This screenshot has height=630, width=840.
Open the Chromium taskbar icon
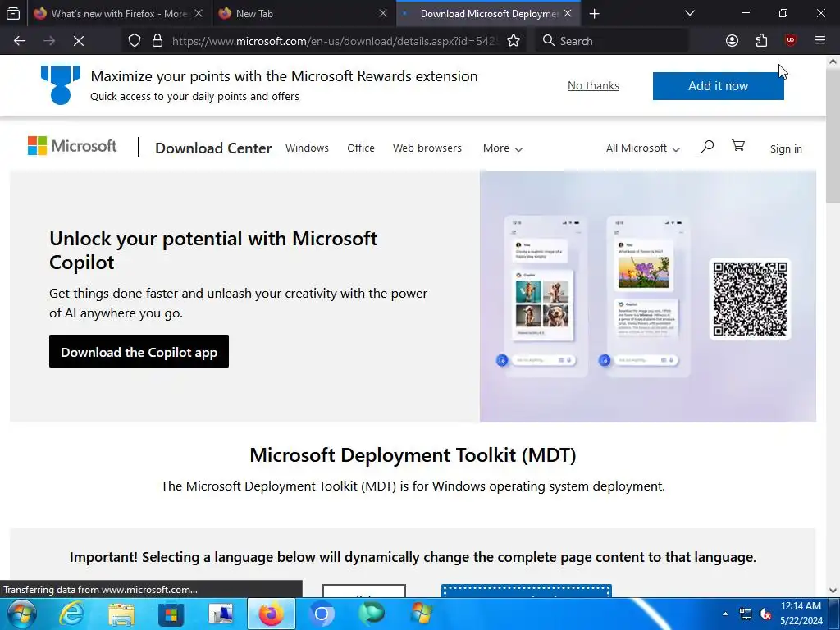321,614
